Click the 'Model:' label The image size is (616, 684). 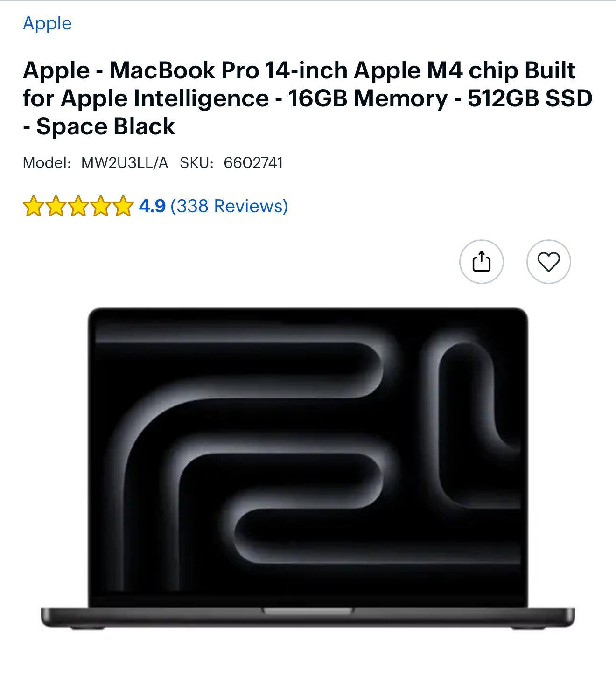tap(47, 163)
